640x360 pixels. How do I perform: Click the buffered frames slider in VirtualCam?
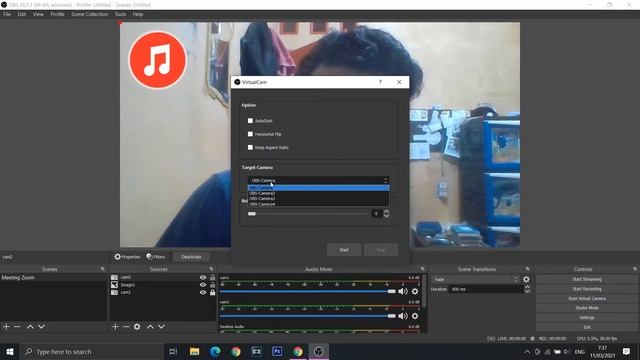309,213
